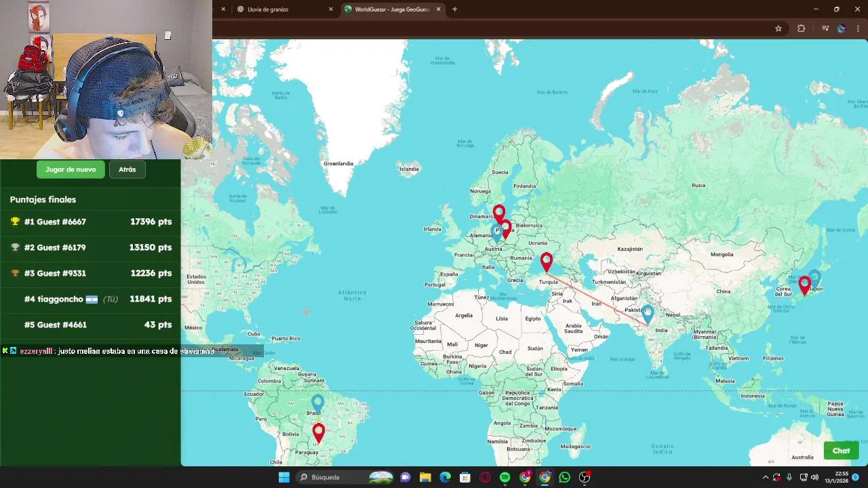The width and height of the screenshot is (868, 488).
Task: Select the #5 Guest #4661 score row
Action: pyautogui.click(x=91, y=325)
